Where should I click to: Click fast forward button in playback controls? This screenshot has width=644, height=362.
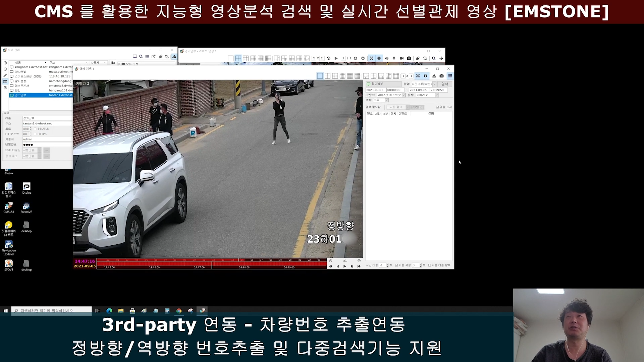pos(359,266)
